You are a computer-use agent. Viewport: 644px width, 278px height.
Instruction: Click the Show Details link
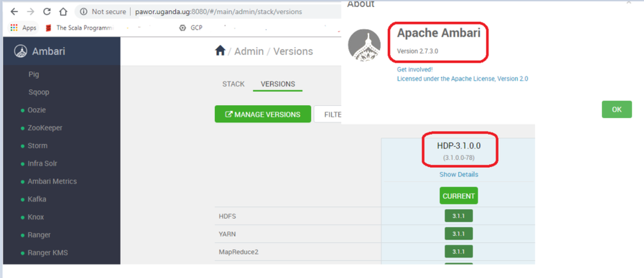pos(459,174)
